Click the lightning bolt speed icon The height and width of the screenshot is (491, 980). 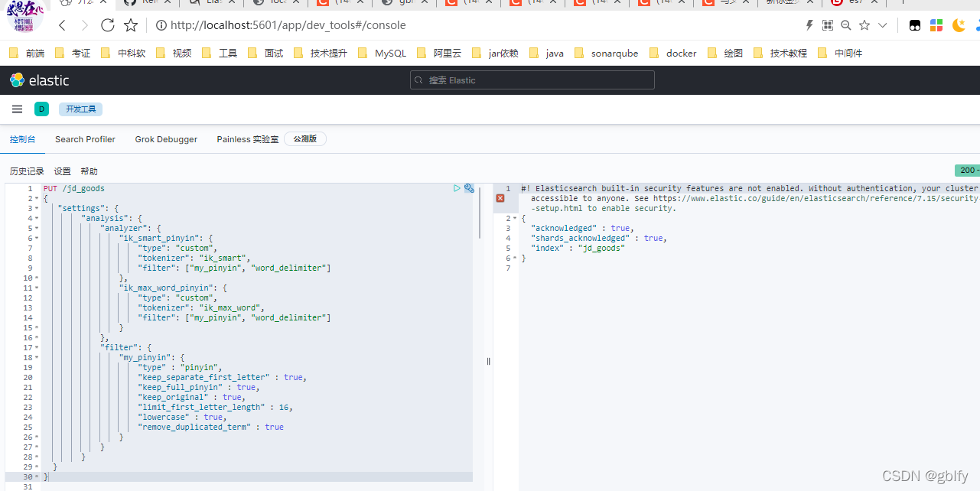[809, 25]
